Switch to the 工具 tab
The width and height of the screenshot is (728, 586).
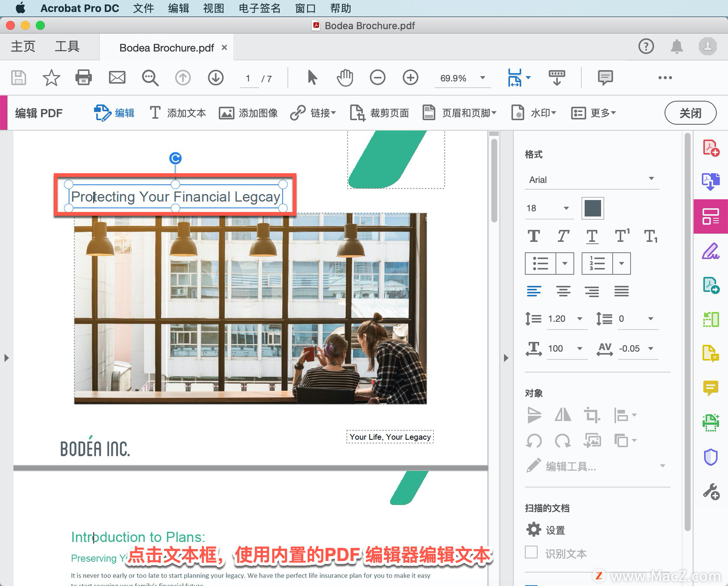[67, 47]
